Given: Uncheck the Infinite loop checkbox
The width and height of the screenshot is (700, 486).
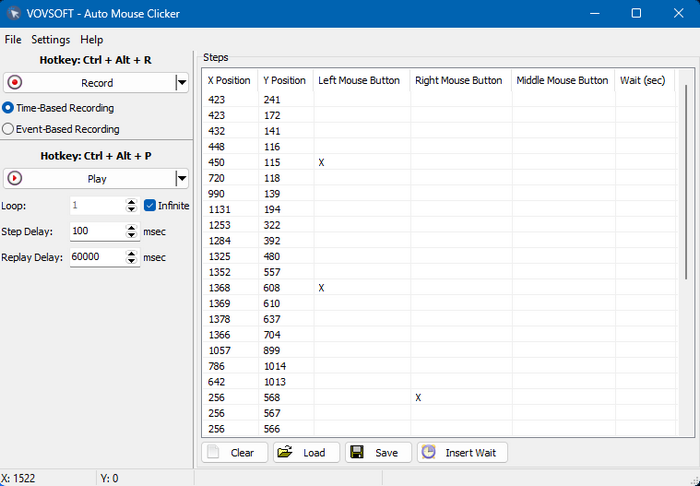Looking at the screenshot, I should (x=150, y=206).
